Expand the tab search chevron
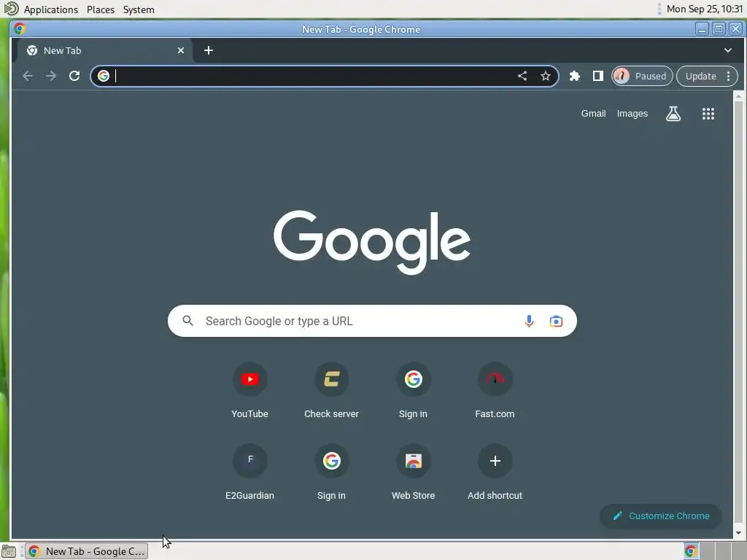 728,50
